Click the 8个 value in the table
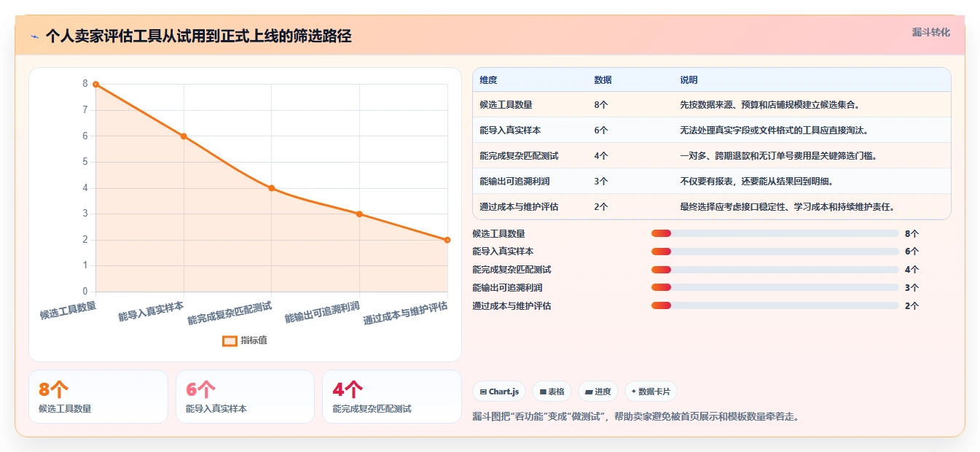Viewport: 980px width, 452px height. (x=601, y=105)
